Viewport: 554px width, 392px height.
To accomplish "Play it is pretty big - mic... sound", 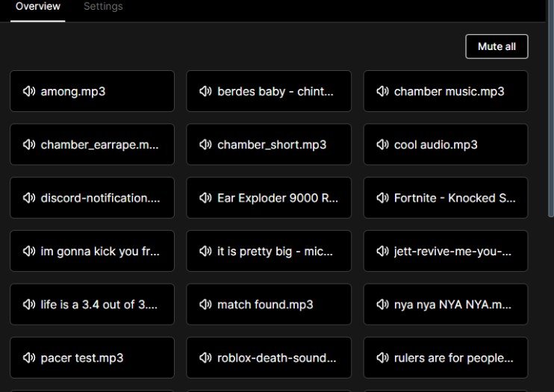I will tap(269, 251).
